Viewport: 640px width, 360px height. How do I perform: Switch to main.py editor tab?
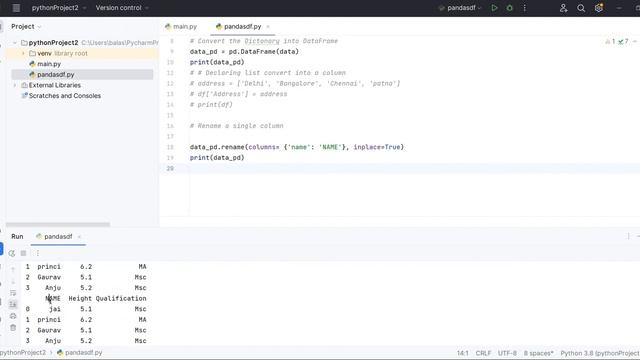coord(181,27)
